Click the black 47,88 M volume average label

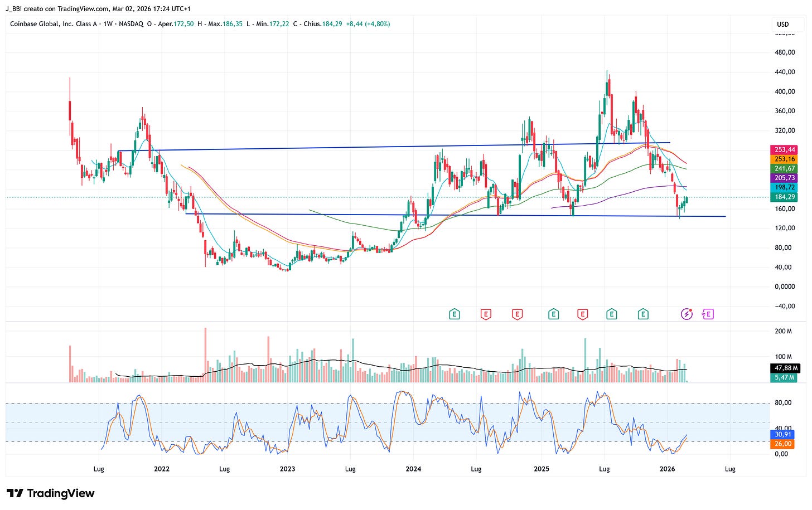[785, 368]
